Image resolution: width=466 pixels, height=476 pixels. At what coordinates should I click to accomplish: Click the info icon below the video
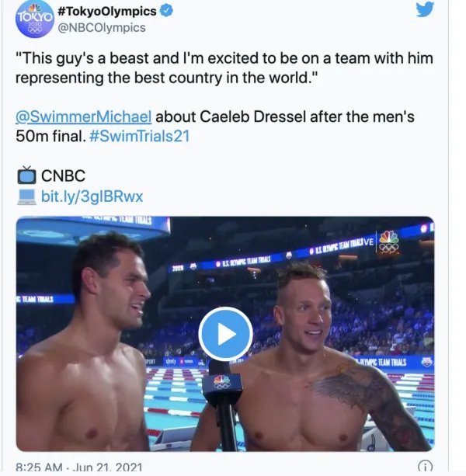coord(425,467)
